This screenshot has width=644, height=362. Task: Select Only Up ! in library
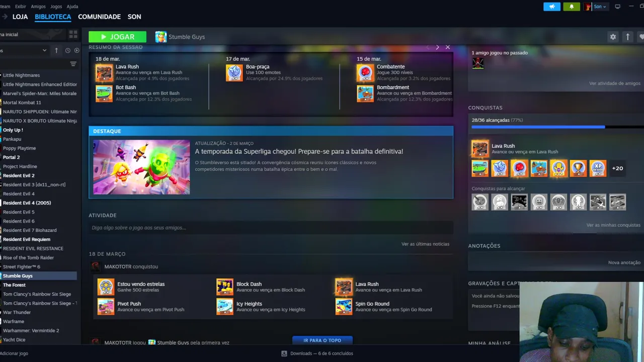tap(13, 130)
